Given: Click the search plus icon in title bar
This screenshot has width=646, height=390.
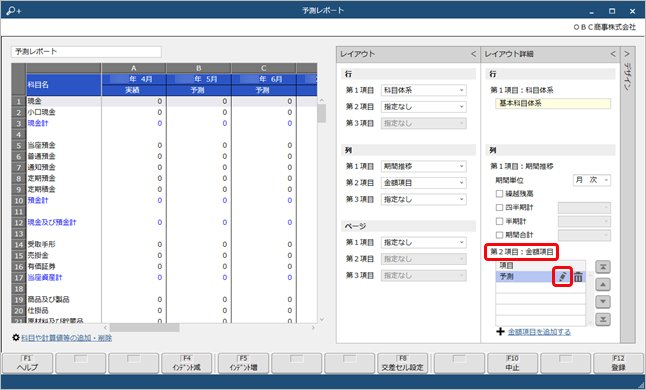Looking at the screenshot, I should tap(14, 10).
